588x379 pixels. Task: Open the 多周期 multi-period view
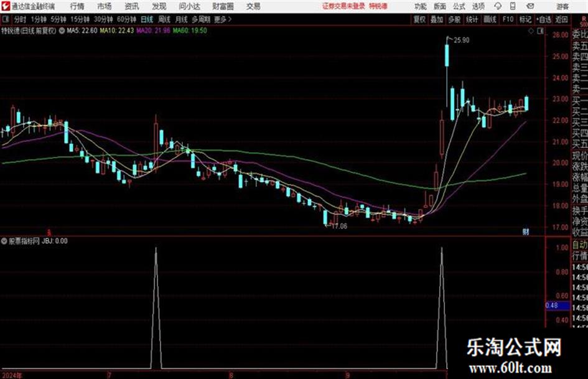(201, 19)
